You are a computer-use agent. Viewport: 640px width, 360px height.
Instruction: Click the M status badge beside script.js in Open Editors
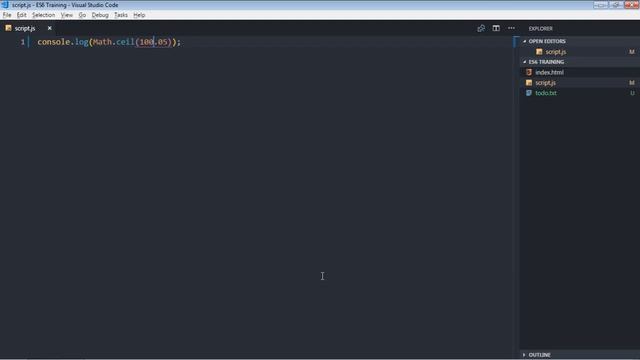tap(631, 52)
